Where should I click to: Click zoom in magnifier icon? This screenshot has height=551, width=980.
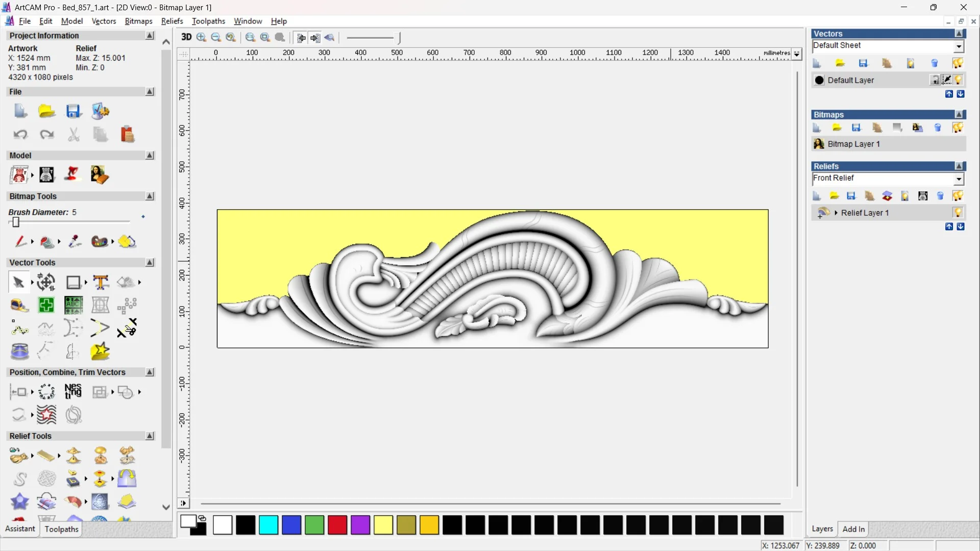click(x=201, y=37)
